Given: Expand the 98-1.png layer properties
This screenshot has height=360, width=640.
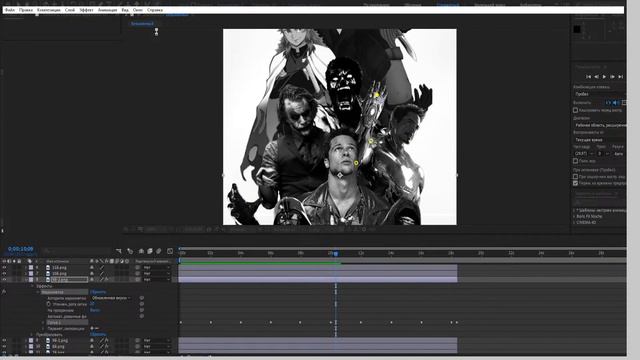Looking at the screenshot, I should (x=26, y=340).
